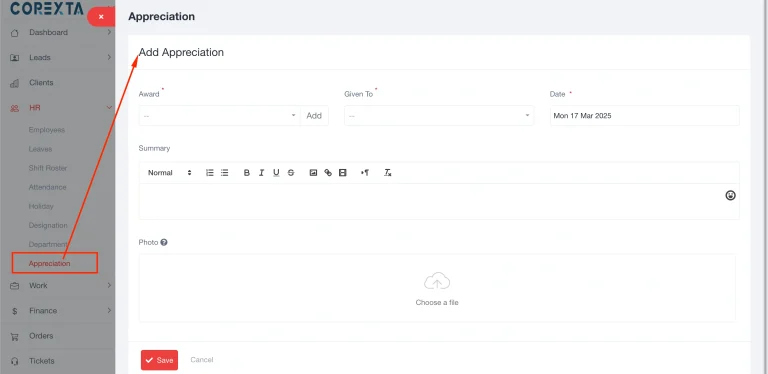Open Tickets from the sidebar

click(42, 361)
